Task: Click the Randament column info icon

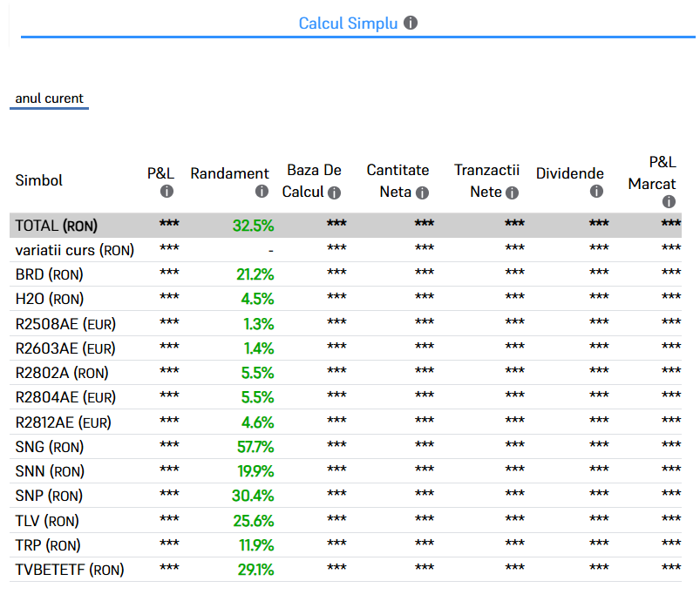Action: 262,192
